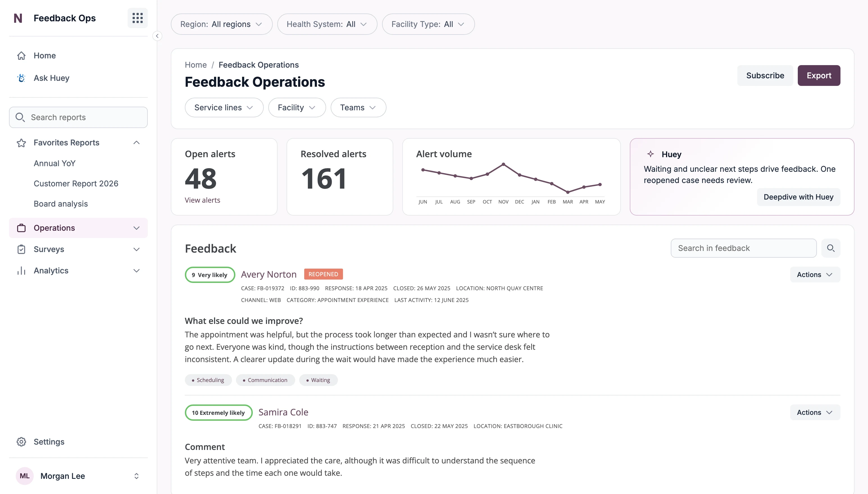Click the Surveys clipboard icon

[x=21, y=249]
